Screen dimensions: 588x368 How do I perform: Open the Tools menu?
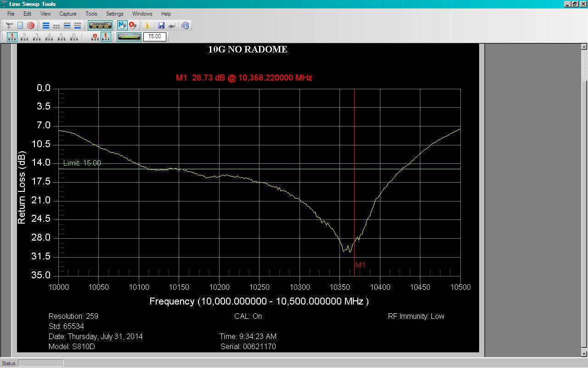[91, 14]
